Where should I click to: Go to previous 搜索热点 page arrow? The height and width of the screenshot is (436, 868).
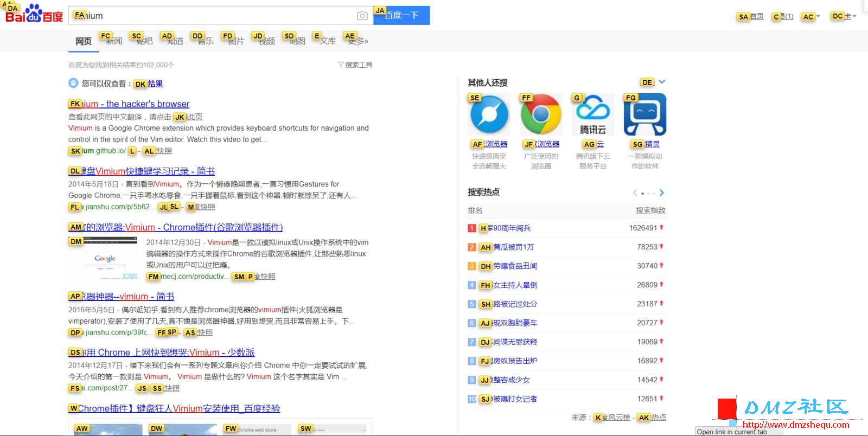635,193
